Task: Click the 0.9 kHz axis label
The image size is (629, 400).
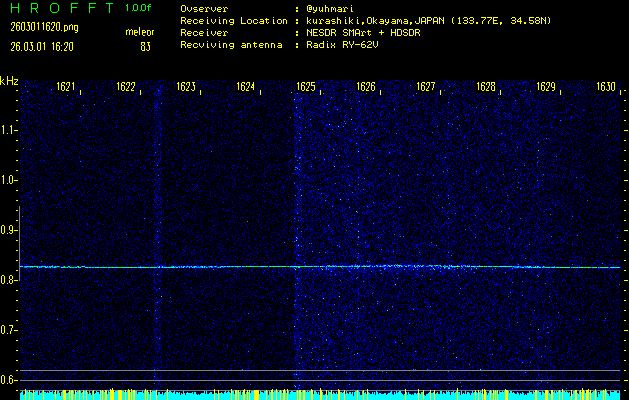Action: coord(7,230)
